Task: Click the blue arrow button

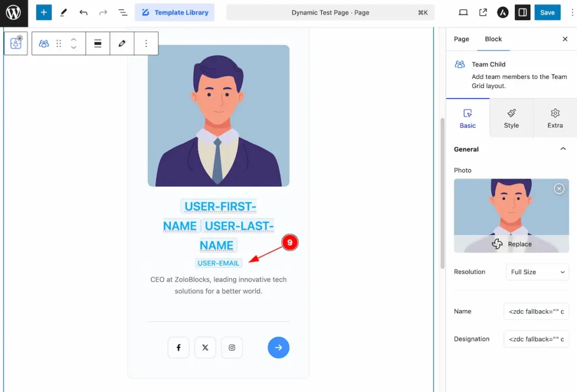Action: coord(278,348)
